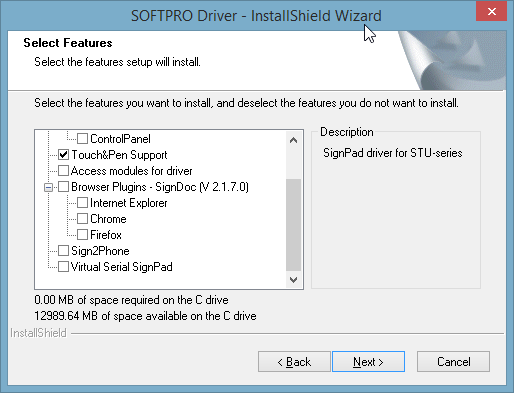
Task: Click the '0.00 MB of space required' text
Action: [131, 300]
